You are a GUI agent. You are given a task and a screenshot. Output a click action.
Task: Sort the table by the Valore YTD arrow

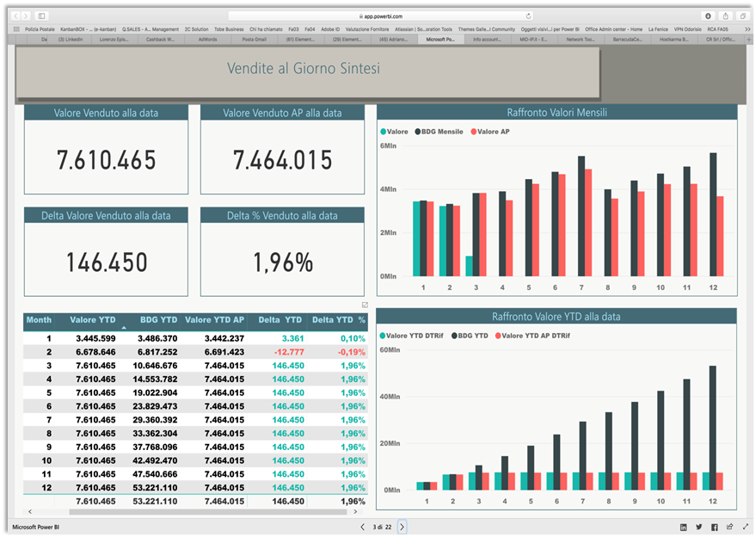point(124,328)
